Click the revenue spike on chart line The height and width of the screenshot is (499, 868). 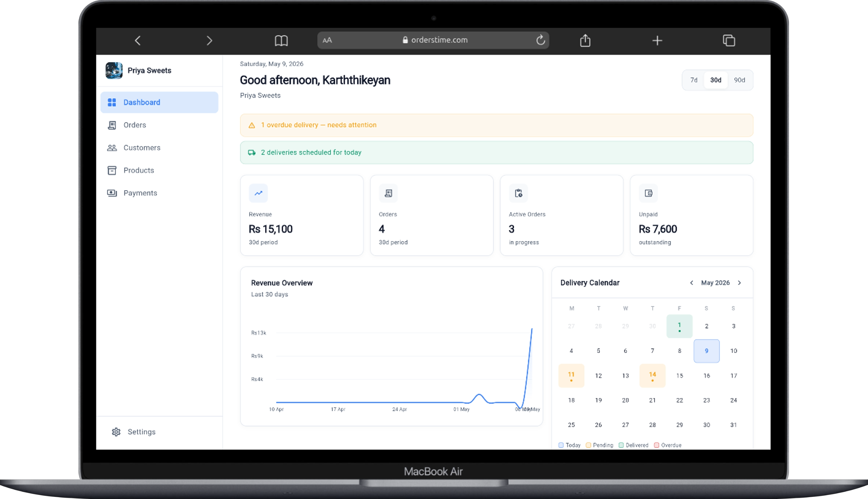pos(532,329)
